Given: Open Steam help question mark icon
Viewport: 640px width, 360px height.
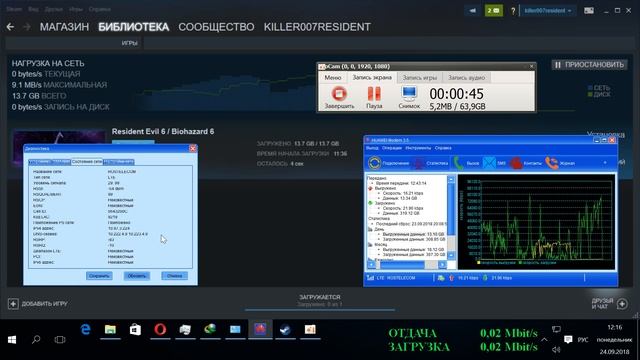Looking at the screenshot, I should [513, 11].
